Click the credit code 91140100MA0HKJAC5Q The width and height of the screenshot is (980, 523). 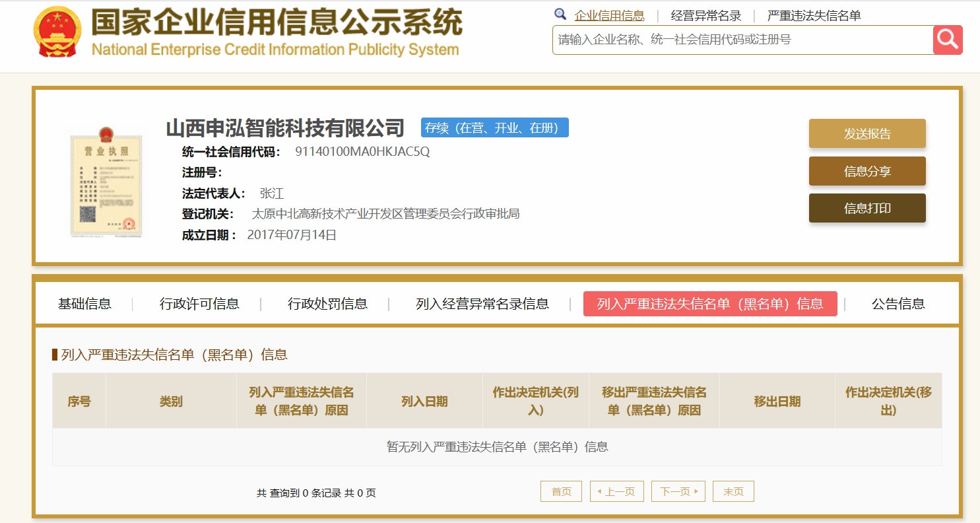tap(362, 151)
